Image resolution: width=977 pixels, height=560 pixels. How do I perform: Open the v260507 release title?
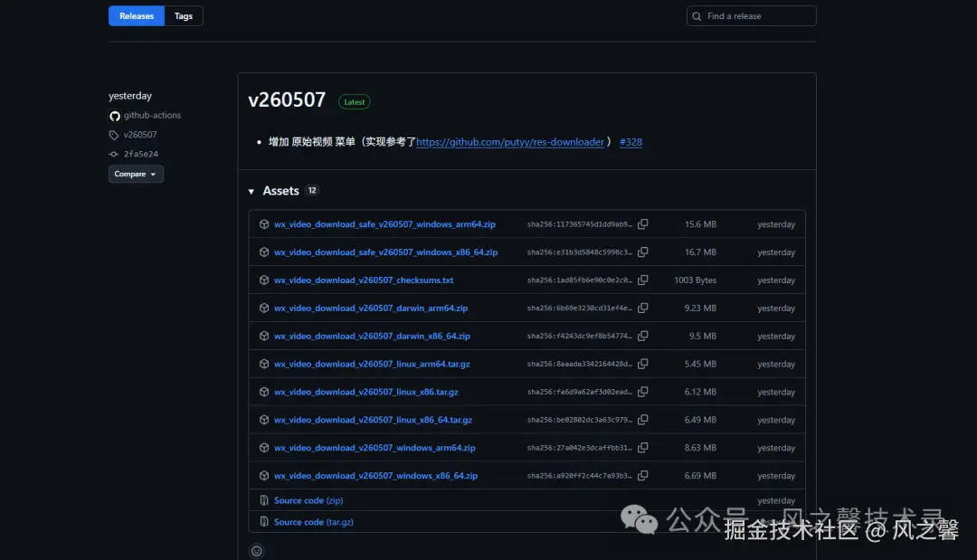[287, 100]
